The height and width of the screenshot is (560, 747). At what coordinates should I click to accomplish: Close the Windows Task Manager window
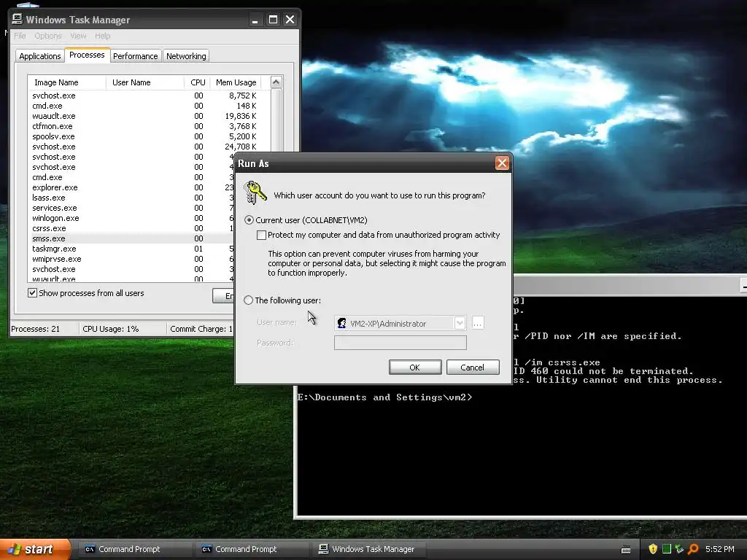290,20
